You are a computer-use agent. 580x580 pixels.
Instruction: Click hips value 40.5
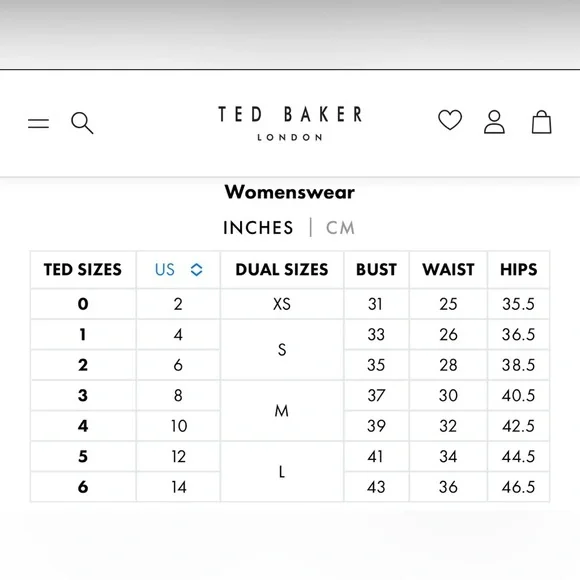[x=518, y=395]
